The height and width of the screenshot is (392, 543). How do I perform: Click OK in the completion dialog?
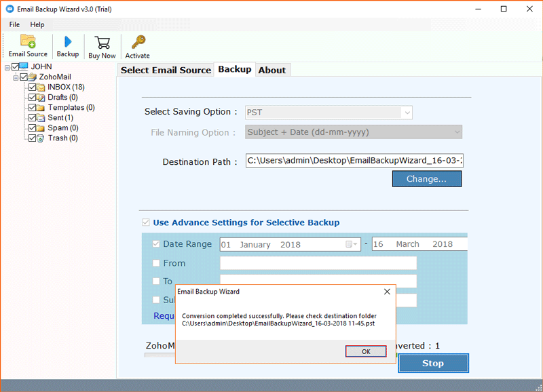pos(366,351)
